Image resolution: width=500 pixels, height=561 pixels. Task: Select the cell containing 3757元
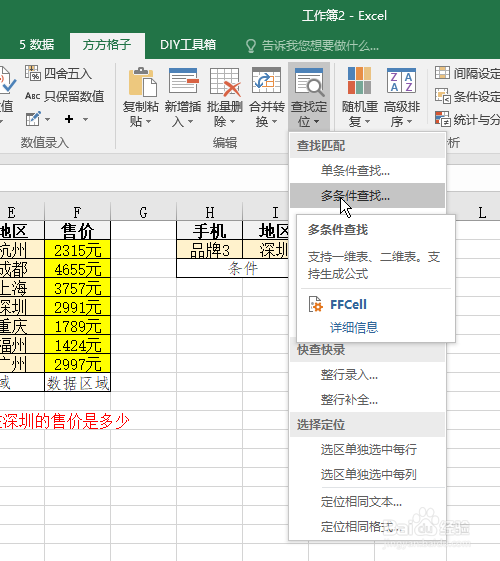click(x=77, y=287)
